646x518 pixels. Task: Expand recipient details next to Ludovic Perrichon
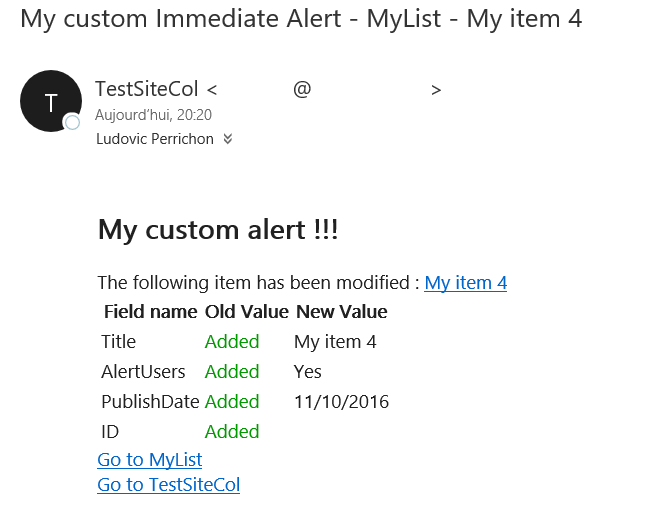[x=228, y=139]
